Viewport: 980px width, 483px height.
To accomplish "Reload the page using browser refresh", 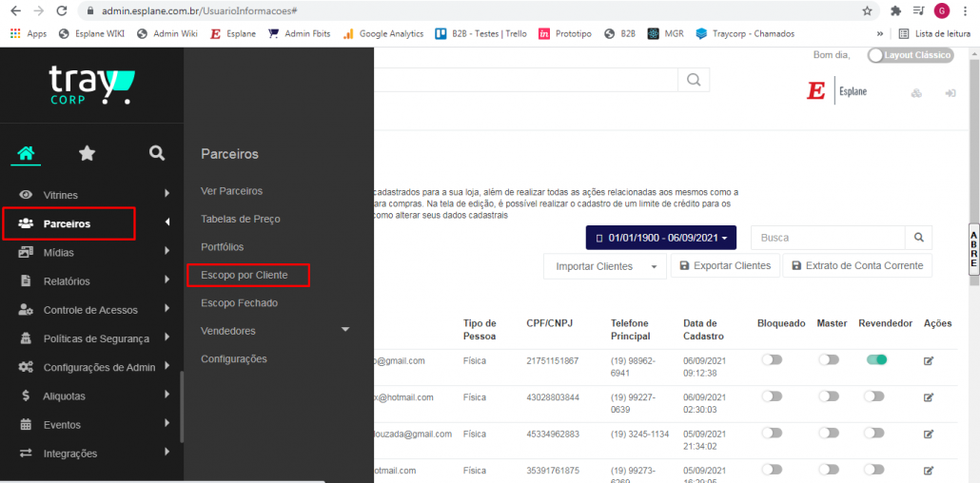I will pyautogui.click(x=62, y=10).
